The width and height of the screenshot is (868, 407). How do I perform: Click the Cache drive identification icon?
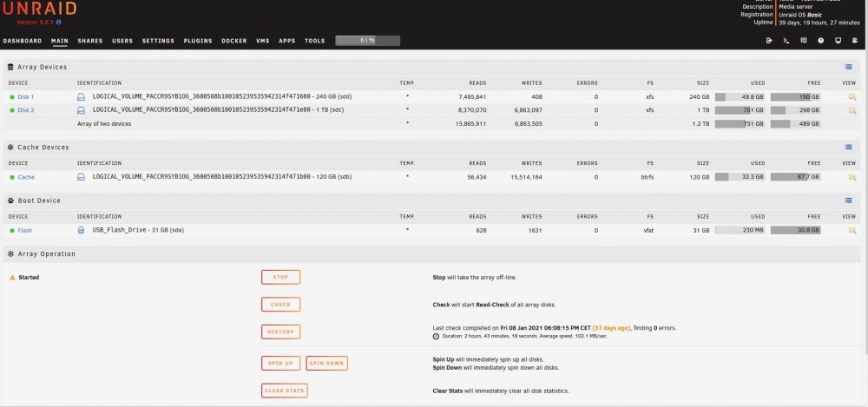click(81, 177)
